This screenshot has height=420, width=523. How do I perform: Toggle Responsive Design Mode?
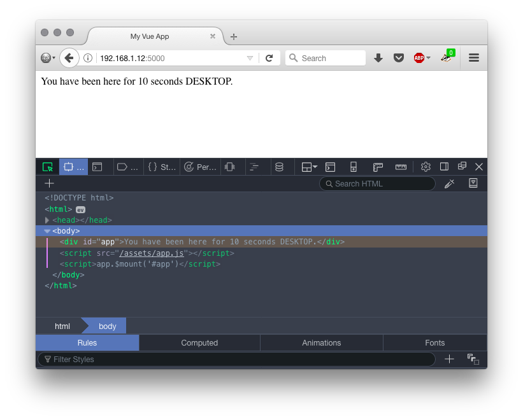coord(354,167)
